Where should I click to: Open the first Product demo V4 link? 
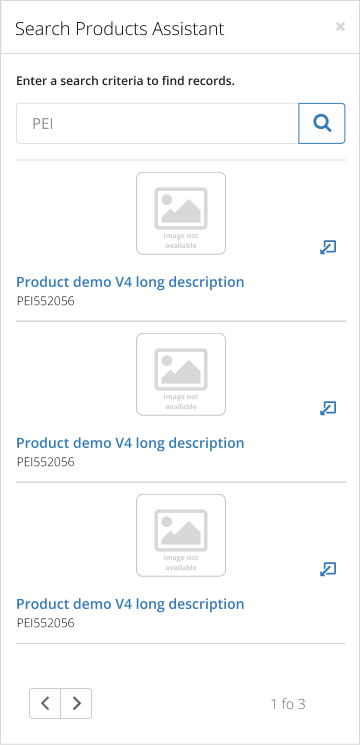[x=130, y=282]
